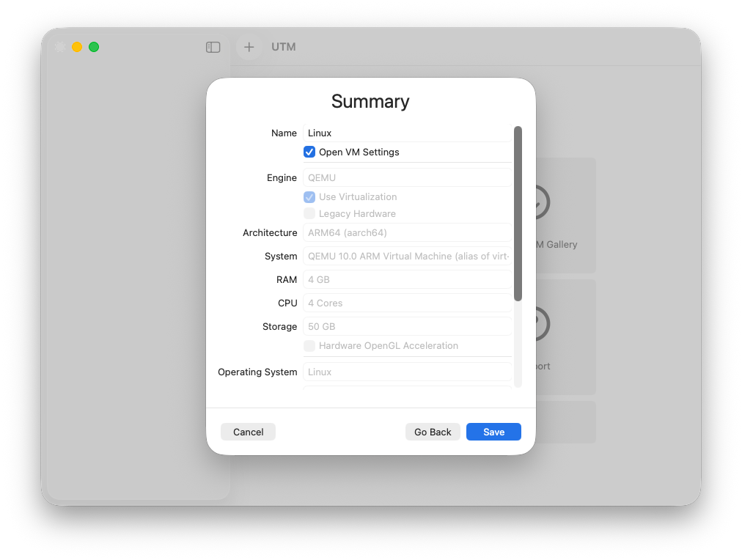Image resolution: width=742 pixels, height=560 pixels.
Task: Click the Save button
Action: pyautogui.click(x=493, y=432)
